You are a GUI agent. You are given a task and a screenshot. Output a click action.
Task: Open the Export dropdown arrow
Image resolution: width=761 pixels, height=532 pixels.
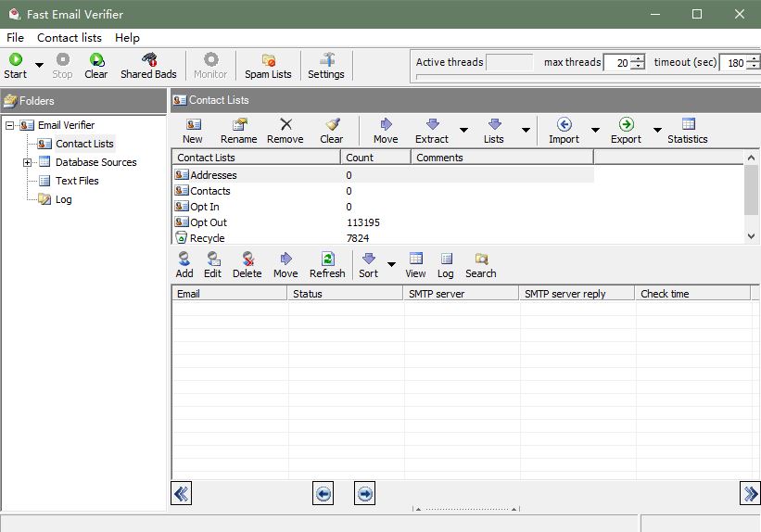[657, 131]
